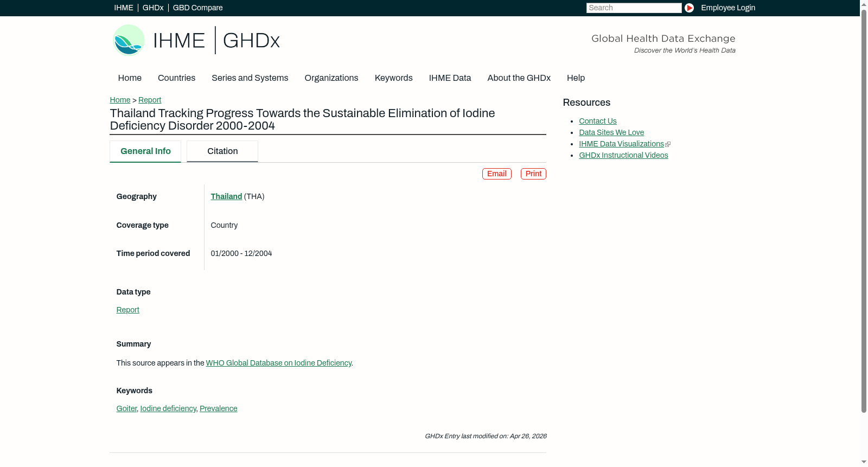Open Contact Us resource link
Screen dimensions: 868x467
[x=598, y=121]
